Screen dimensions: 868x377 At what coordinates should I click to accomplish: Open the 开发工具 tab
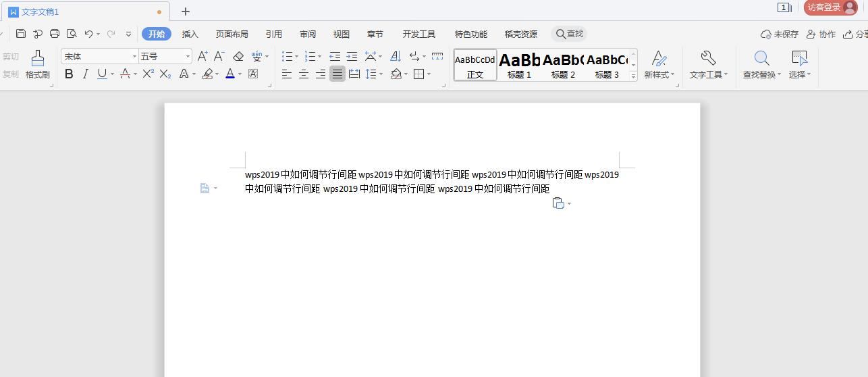(419, 34)
